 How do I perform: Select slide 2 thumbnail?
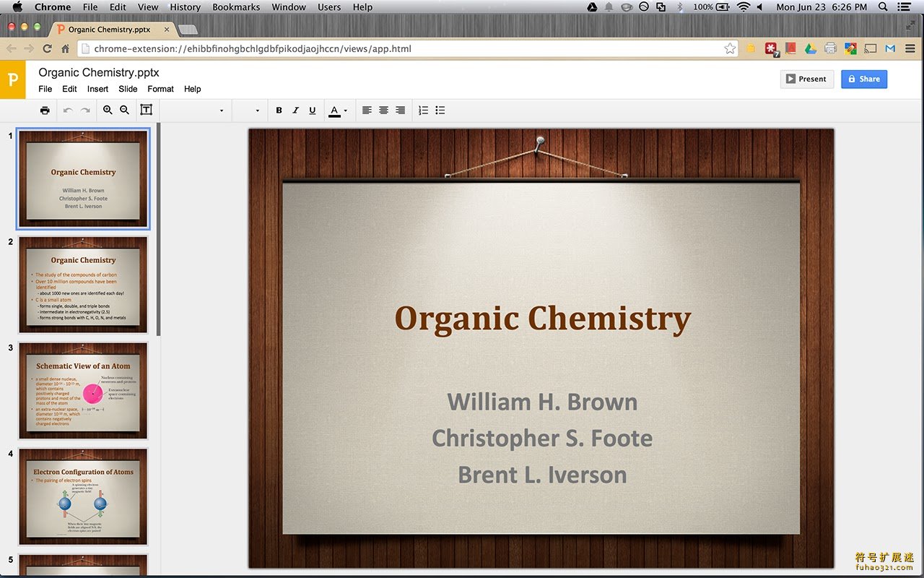click(x=83, y=285)
